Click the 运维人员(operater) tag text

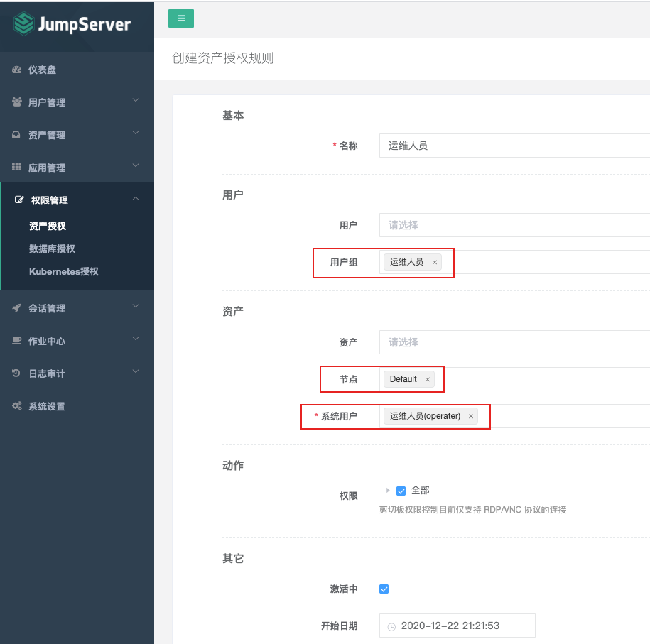click(x=425, y=416)
